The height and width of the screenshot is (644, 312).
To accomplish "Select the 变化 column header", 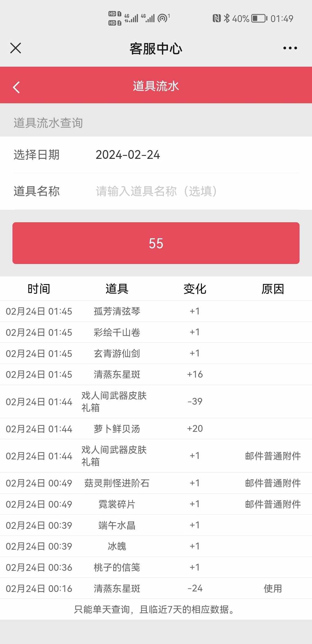I will tap(195, 289).
